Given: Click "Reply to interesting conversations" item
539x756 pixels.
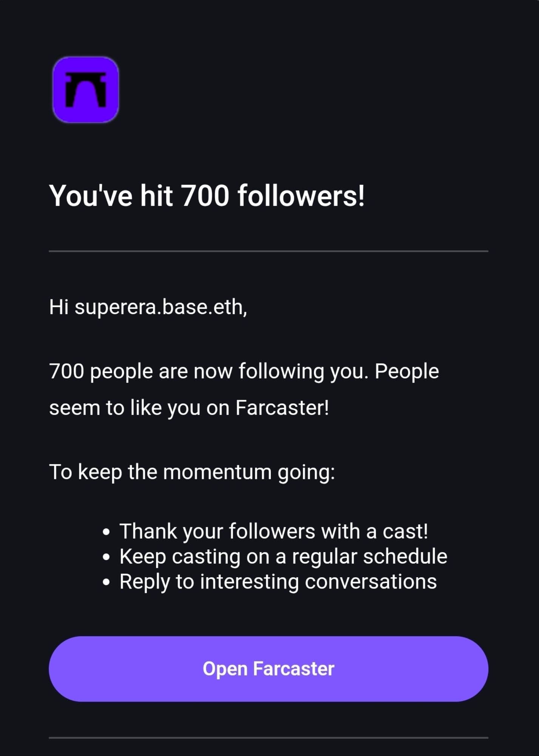Looking at the screenshot, I should pyautogui.click(x=278, y=581).
